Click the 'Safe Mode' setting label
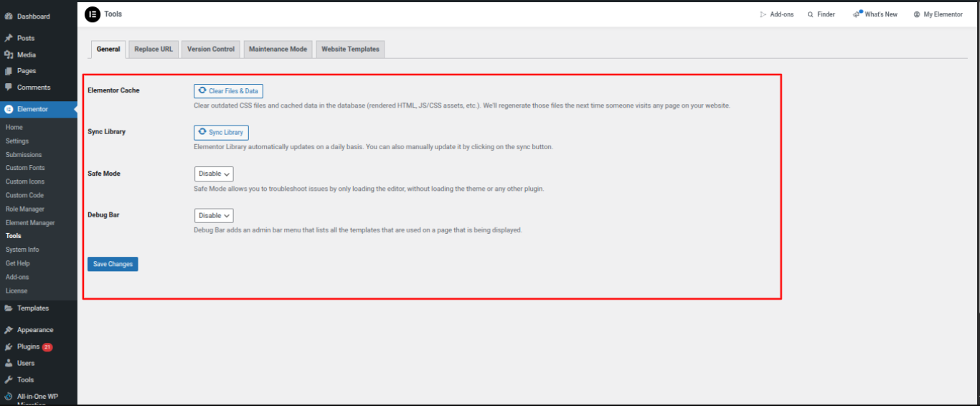The image size is (980, 406). [104, 174]
